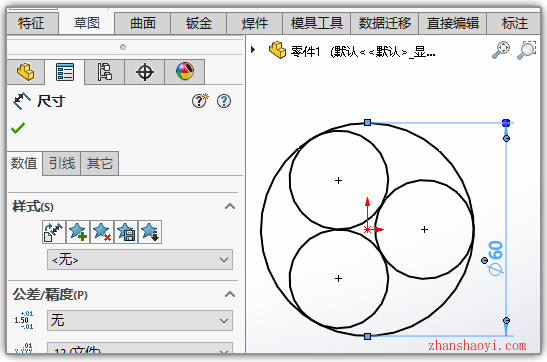547x362 pixels.
Task: Collapse the 公差/精度(P) section
Action: point(230,294)
